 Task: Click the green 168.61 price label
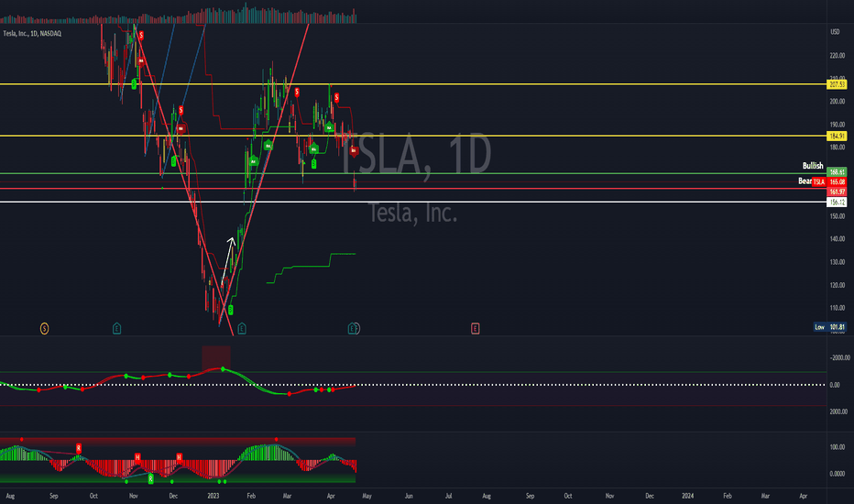point(837,172)
